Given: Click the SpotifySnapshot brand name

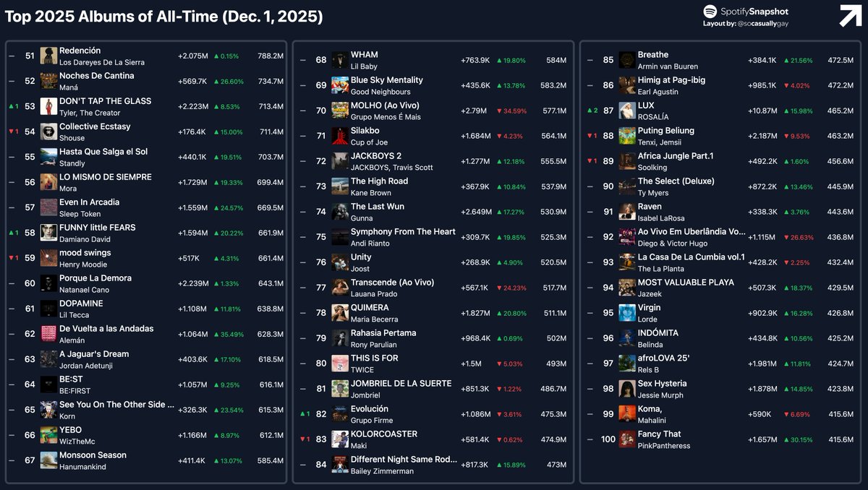Looking at the screenshot, I should point(754,12).
